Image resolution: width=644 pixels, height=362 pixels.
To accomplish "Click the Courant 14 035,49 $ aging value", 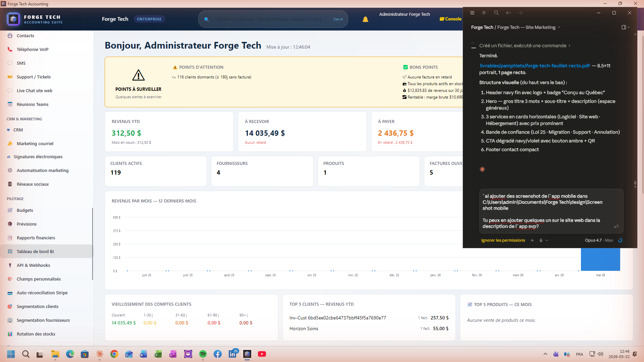I will pyautogui.click(x=124, y=323).
